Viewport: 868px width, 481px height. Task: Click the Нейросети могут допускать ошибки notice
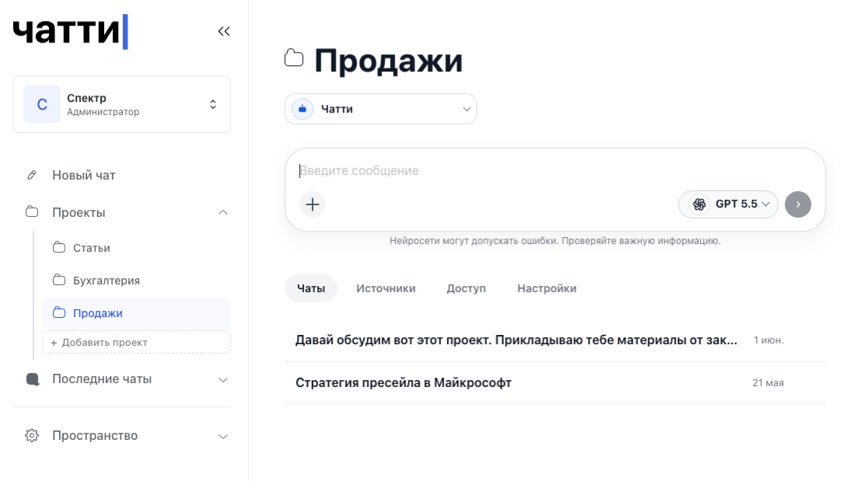pyautogui.click(x=555, y=241)
